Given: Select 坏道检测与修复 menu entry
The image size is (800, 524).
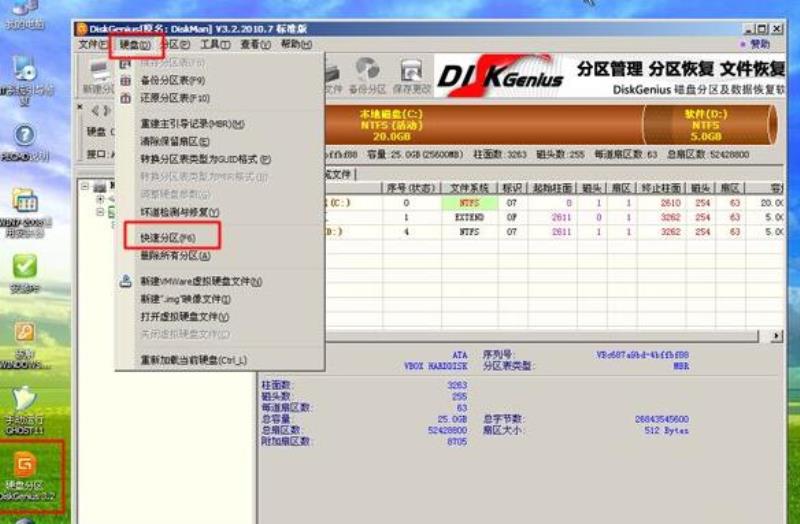Looking at the screenshot, I should 180,212.
